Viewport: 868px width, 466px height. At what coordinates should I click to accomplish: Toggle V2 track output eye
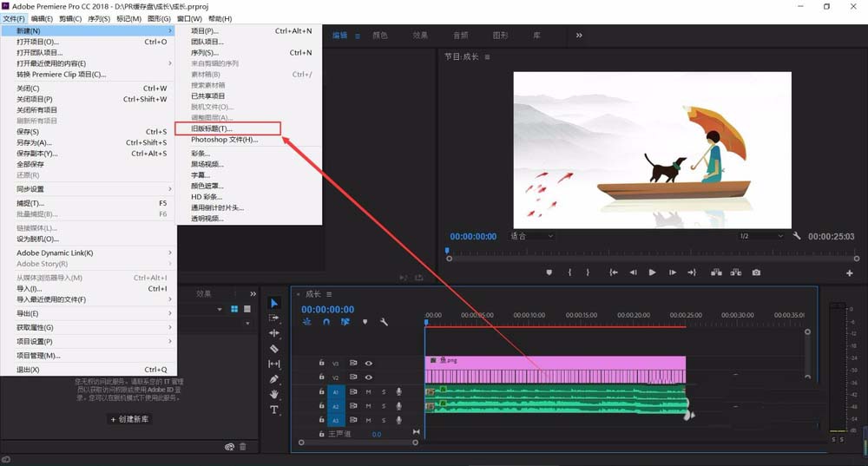[x=369, y=377]
